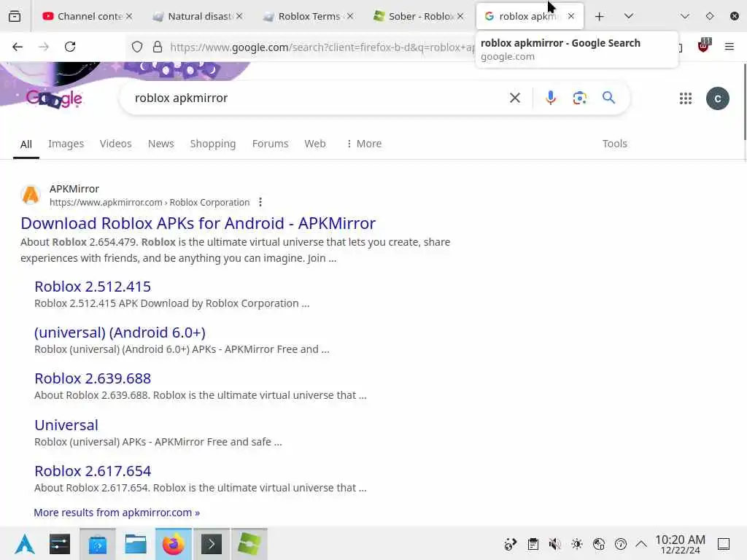This screenshot has width=747, height=560.
Task: Go back with the browser back arrow
Action: tap(18, 47)
